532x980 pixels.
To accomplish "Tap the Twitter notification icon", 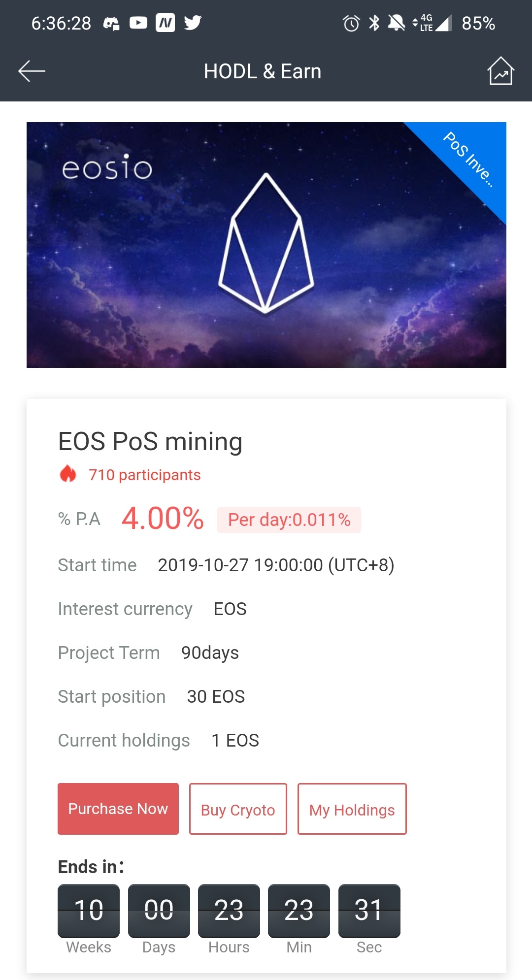I will (193, 23).
